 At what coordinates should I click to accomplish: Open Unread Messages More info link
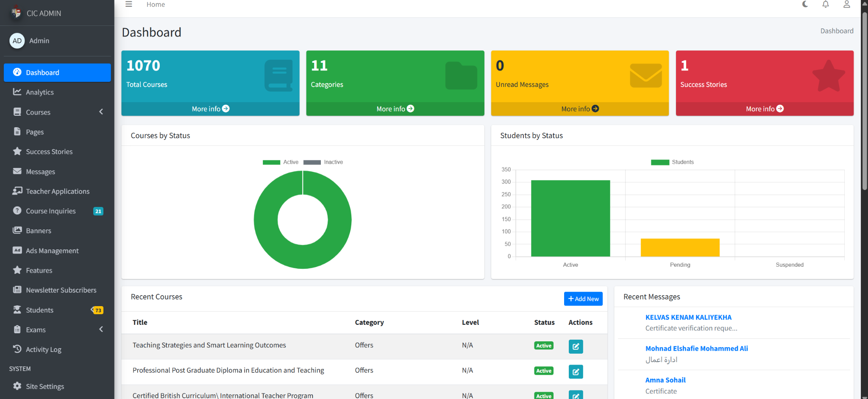pos(579,109)
